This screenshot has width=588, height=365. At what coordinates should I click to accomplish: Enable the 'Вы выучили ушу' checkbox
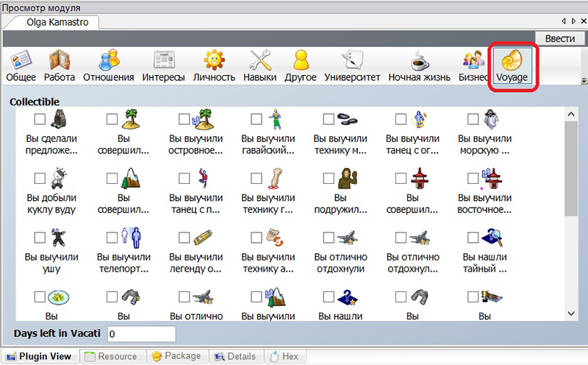coord(40,237)
